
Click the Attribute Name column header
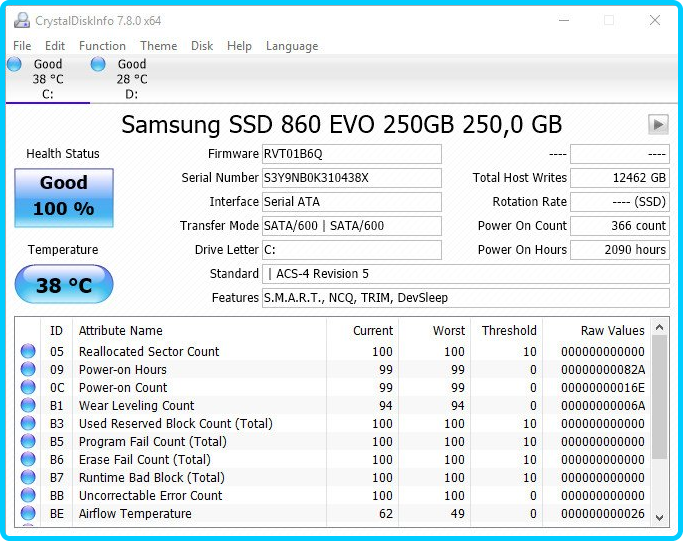(x=199, y=331)
